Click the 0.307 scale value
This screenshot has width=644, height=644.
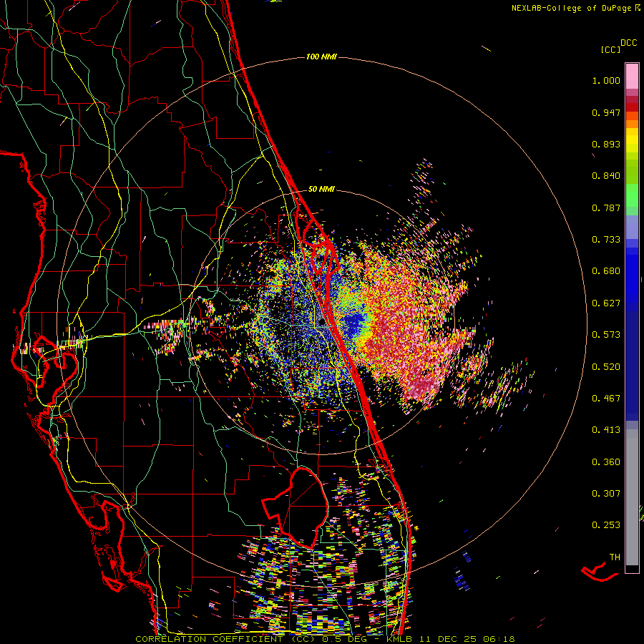[606, 494]
